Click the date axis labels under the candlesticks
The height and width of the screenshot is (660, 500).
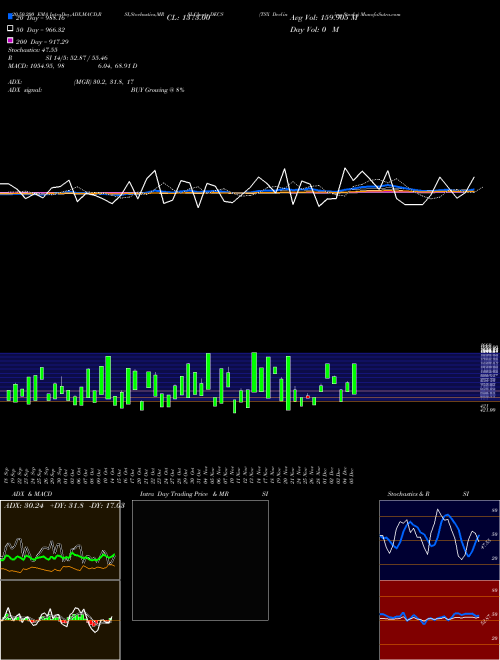point(179,476)
